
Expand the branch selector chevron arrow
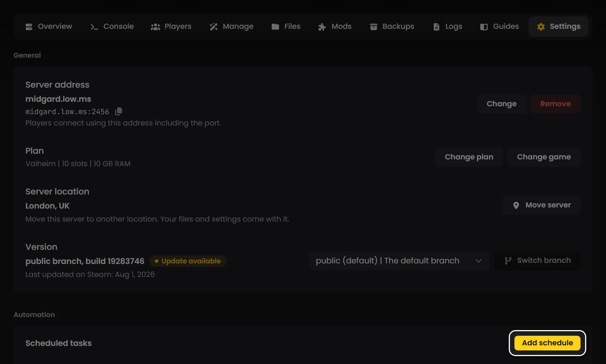pyautogui.click(x=478, y=261)
